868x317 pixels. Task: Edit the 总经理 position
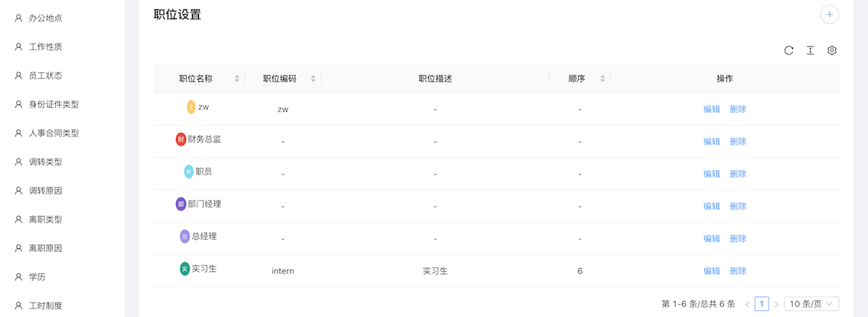(x=712, y=239)
